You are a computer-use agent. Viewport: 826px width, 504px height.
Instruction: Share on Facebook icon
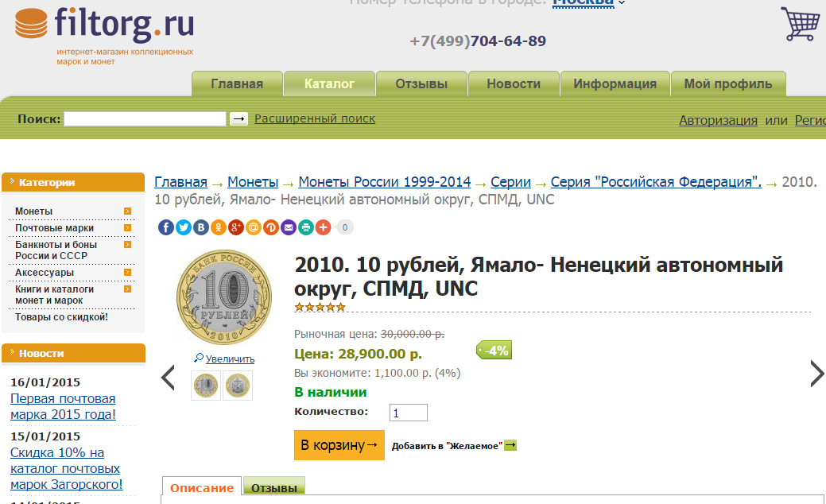point(166,227)
